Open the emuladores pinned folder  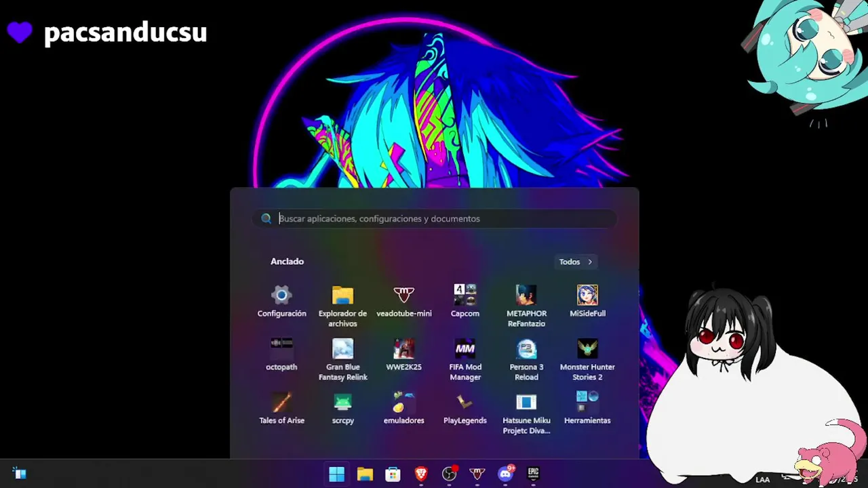[x=403, y=409]
